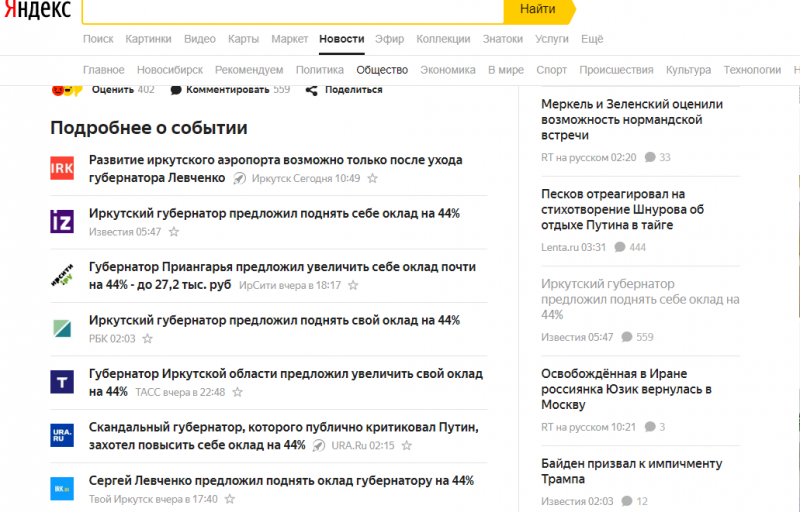The height and width of the screenshot is (512, 800).
Task: Select the Новости service tab
Action: coord(342,39)
